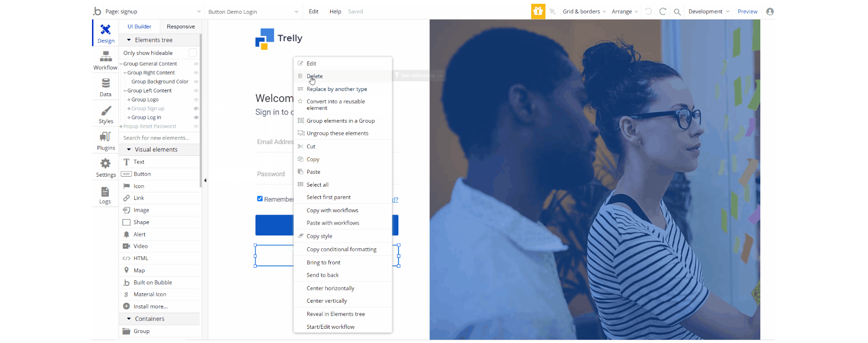Viewport: 868px width, 343px height.
Task: Open the Styles section
Action: [x=105, y=114]
